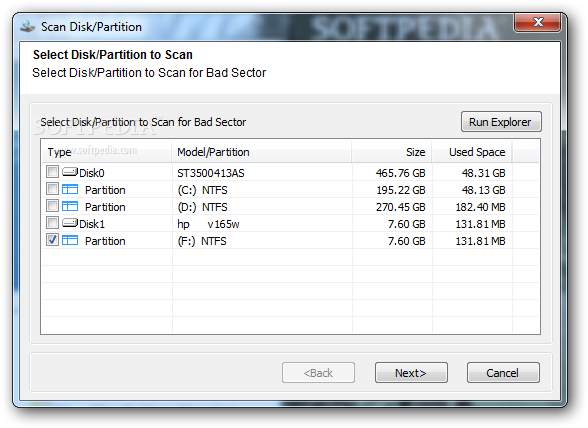Click the partition icon in the D: row

pos(70,206)
